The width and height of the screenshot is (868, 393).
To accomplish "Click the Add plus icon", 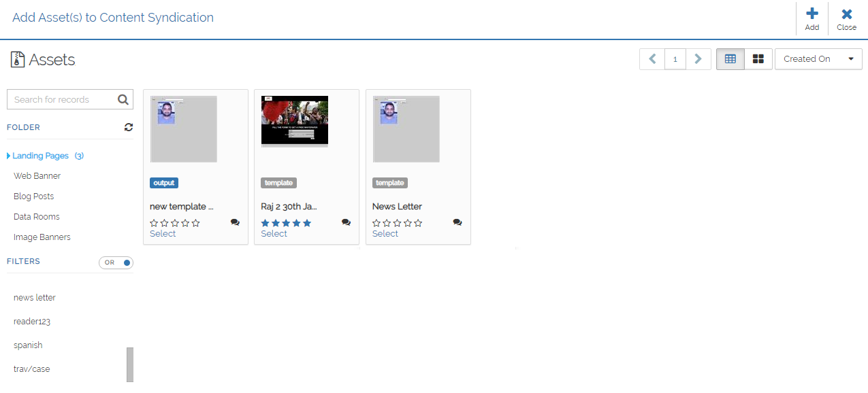I will 811,14.
